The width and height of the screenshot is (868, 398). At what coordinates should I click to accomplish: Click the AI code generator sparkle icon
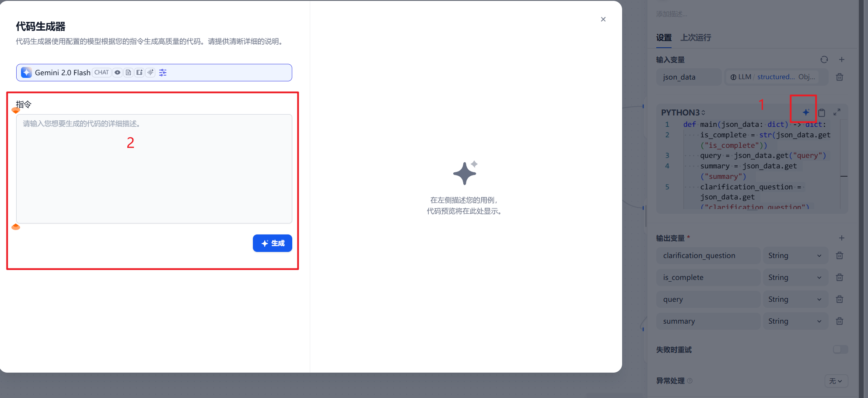pos(806,112)
